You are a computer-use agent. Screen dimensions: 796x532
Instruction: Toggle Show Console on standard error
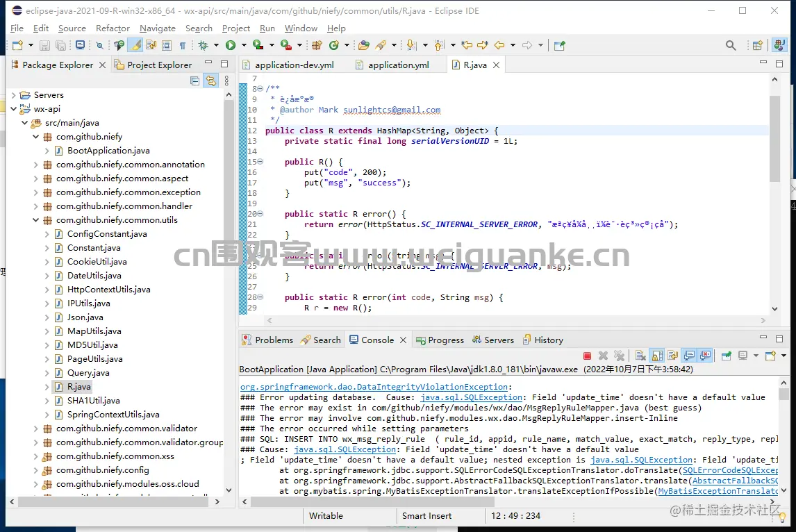[x=705, y=356]
